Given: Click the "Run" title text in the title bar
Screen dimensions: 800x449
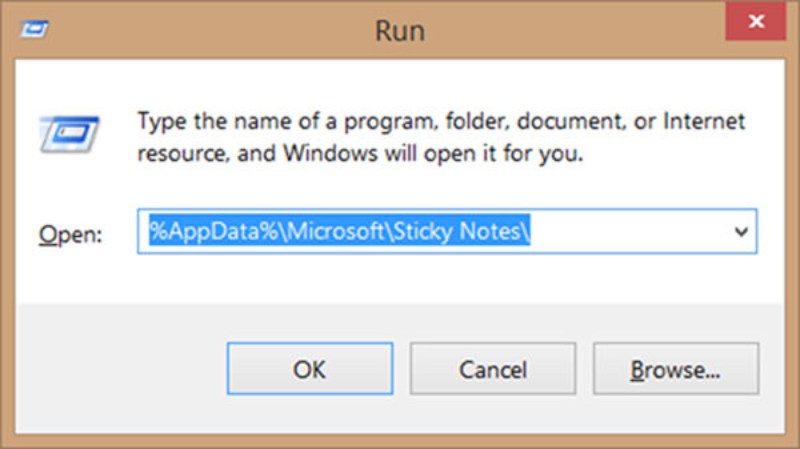Looking at the screenshot, I should click(399, 31).
